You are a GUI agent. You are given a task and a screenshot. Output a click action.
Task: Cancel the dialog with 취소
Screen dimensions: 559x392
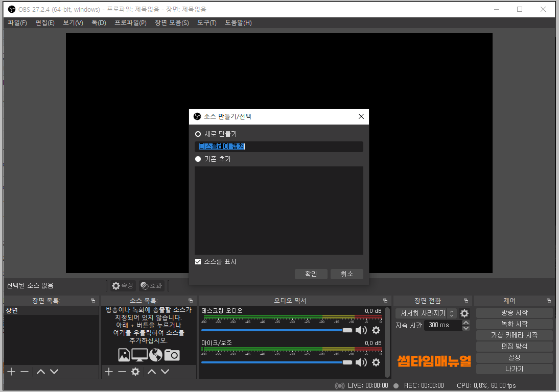click(x=346, y=274)
